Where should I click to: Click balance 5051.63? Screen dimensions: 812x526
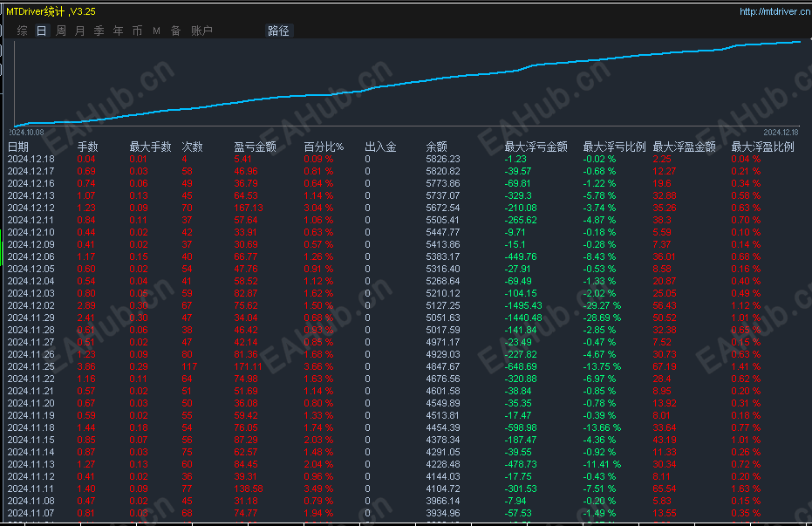pos(443,318)
